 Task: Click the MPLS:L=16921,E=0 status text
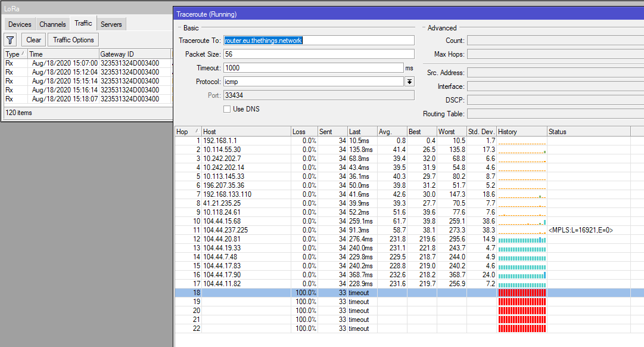(580, 230)
